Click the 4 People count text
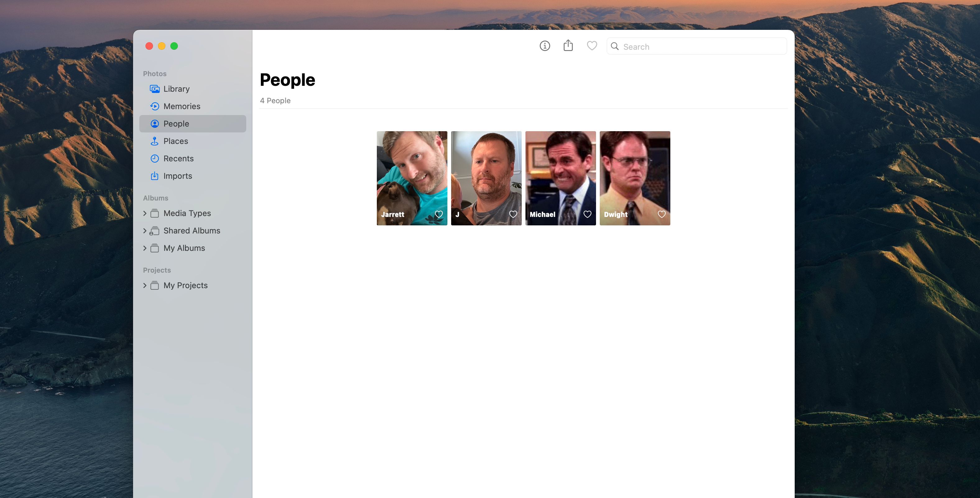The image size is (980, 498). tap(275, 100)
